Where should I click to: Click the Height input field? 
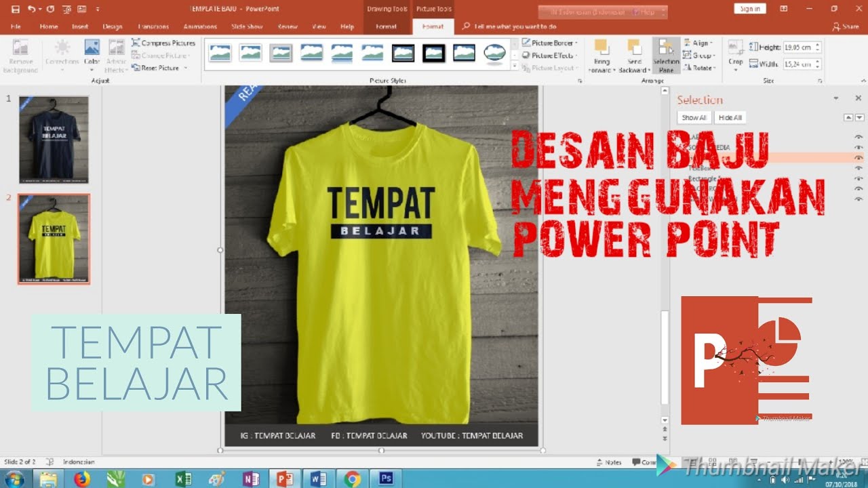pyautogui.click(x=798, y=47)
